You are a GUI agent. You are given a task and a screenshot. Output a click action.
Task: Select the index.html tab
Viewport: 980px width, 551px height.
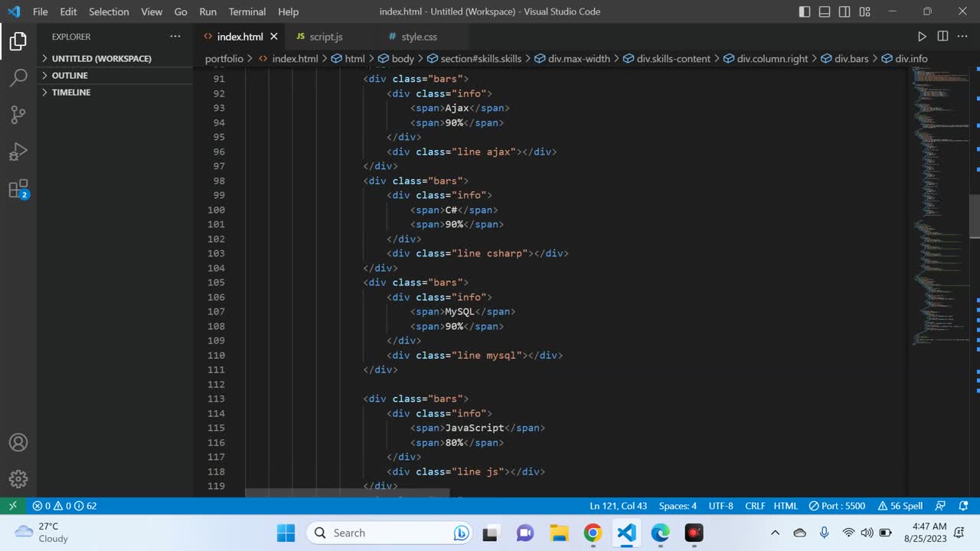click(x=240, y=37)
